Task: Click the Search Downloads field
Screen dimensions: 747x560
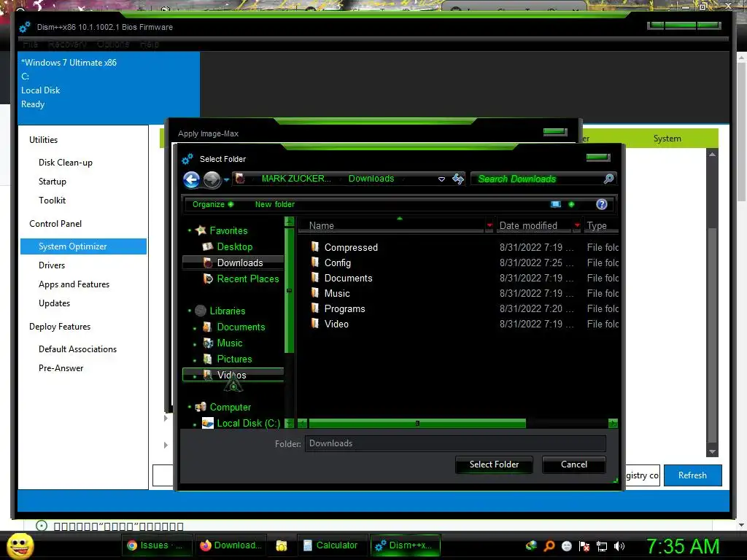Action: [538, 179]
